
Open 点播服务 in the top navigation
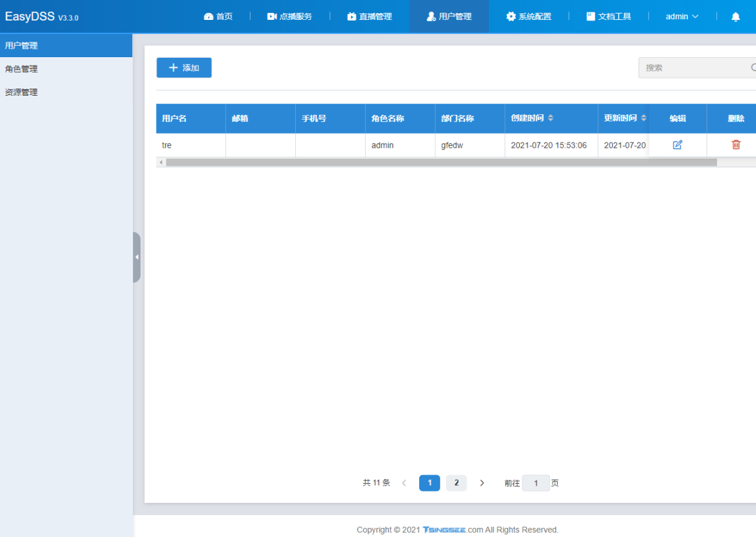point(289,17)
